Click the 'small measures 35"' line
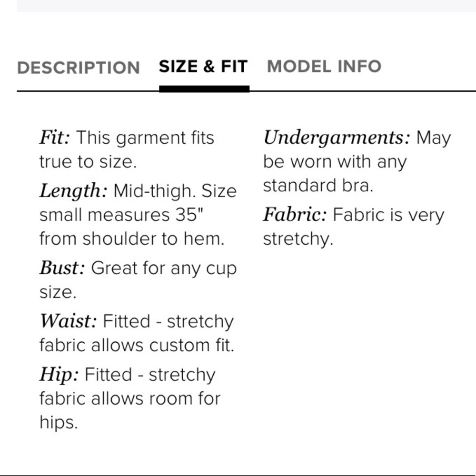Viewport: 476px width, 476px height. coord(121,215)
